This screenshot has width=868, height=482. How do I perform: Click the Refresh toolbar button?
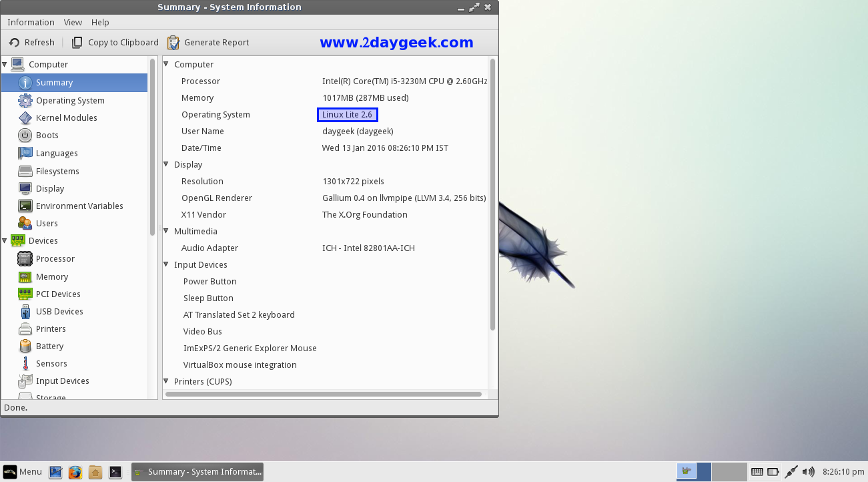click(x=32, y=43)
